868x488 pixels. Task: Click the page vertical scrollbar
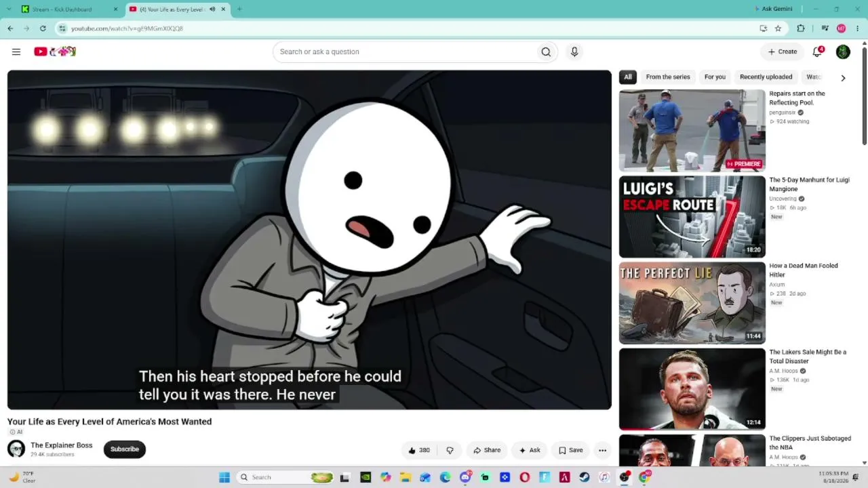(x=864, y=96)
